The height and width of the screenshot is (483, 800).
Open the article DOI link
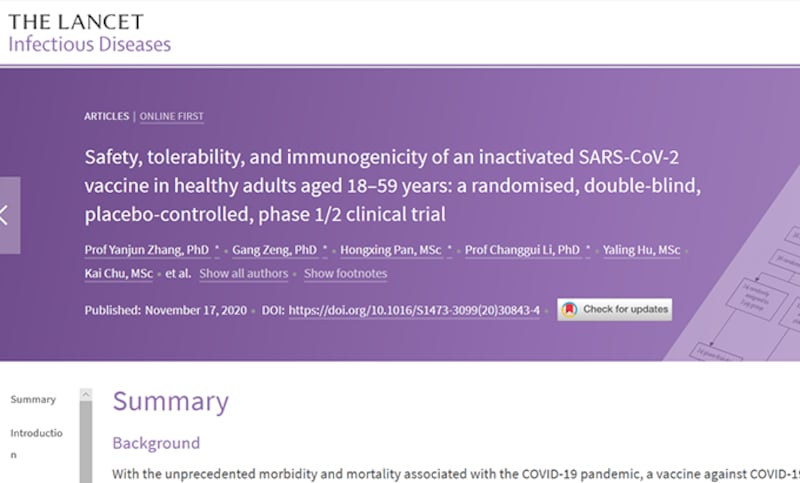tap(414, 310)
